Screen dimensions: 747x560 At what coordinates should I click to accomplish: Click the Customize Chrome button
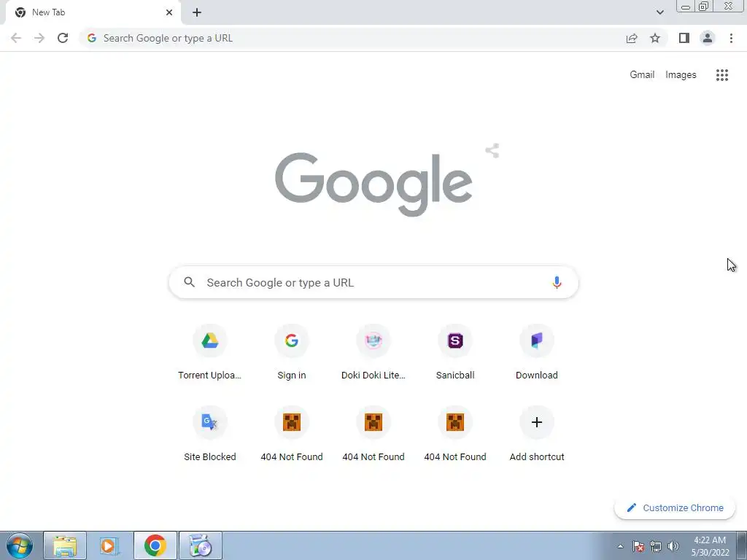click(675, 507)
